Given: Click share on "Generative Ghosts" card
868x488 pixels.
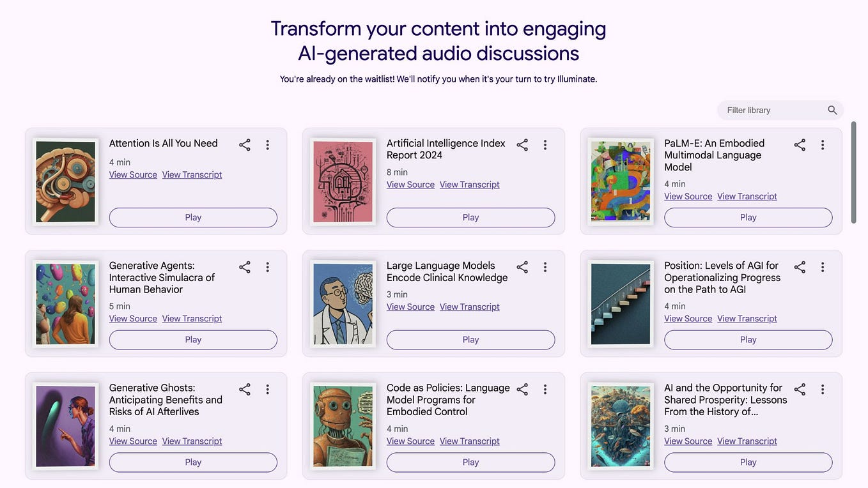Looking at the screenshot, I should pos(244,389).
